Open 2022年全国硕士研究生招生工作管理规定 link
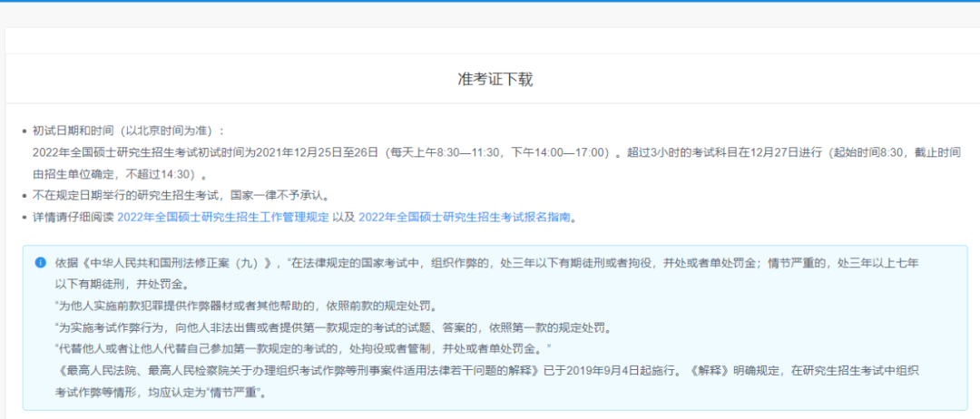This screenshot has height=419, width=980. point(223,218)
